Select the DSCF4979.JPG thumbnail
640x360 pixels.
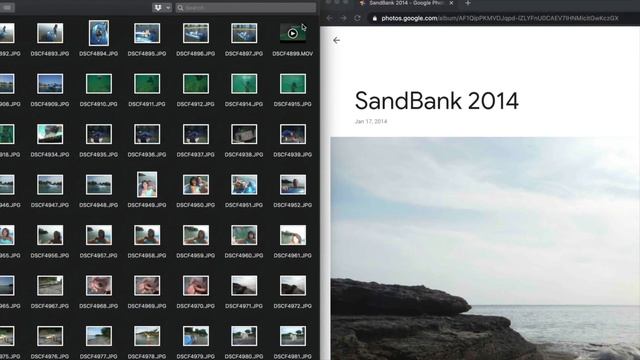point(196,336)
